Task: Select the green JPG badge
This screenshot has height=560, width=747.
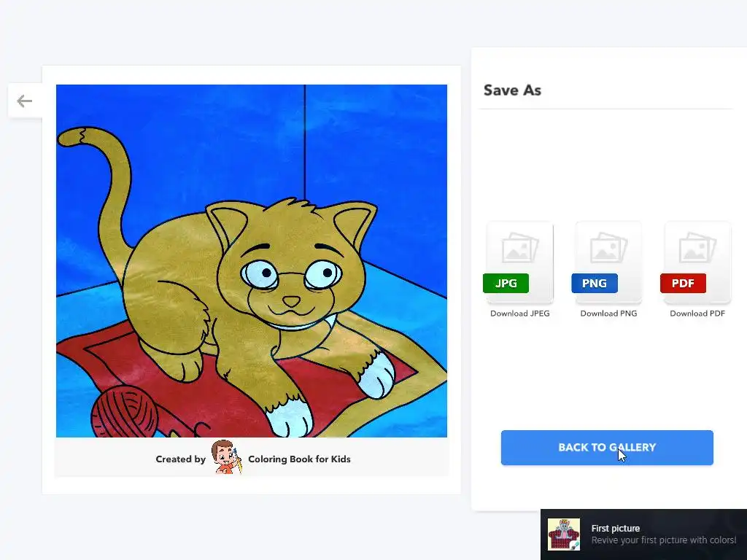Action: click(506, 284)
